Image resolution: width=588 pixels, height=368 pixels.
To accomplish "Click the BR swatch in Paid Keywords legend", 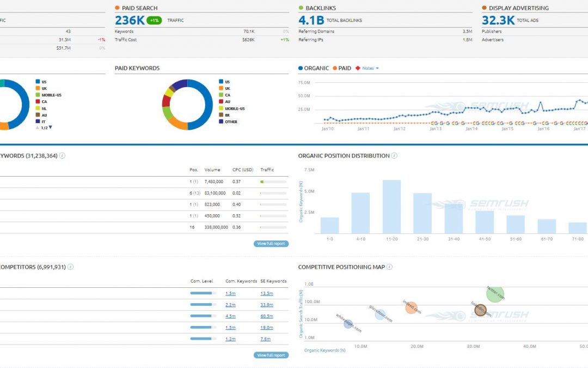I will [x=221, y=115].
